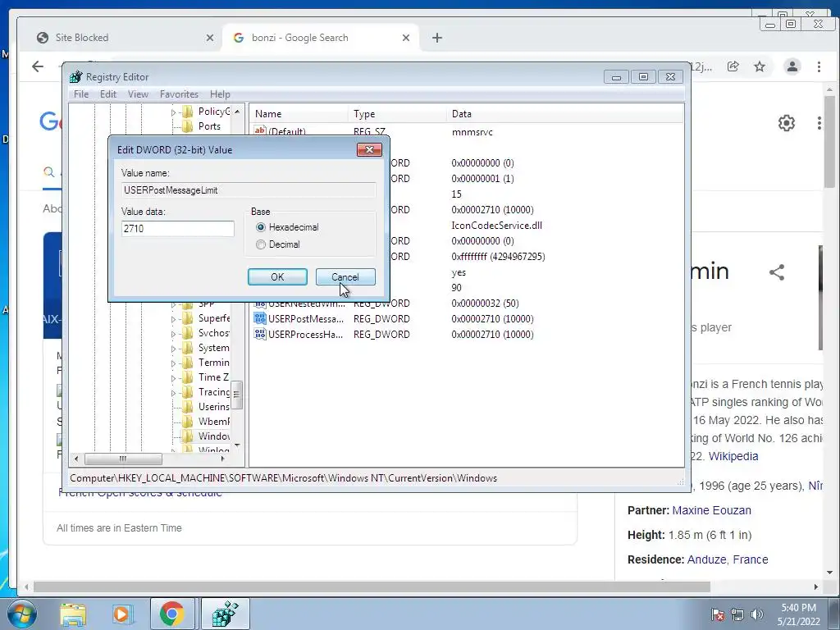Click the USERProcessHa... DWORD value icon
This screenshot has width=840, height=630.
(260, 335)
